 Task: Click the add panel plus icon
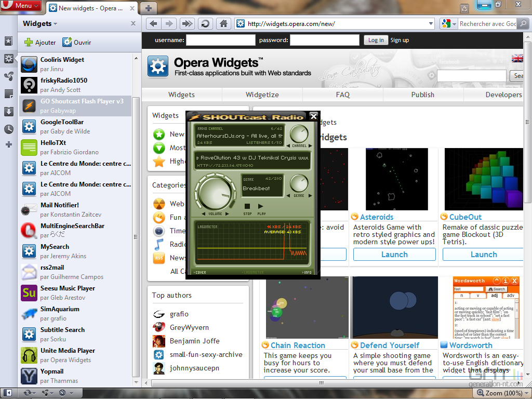pyautogui.click(x=8, y=145)
